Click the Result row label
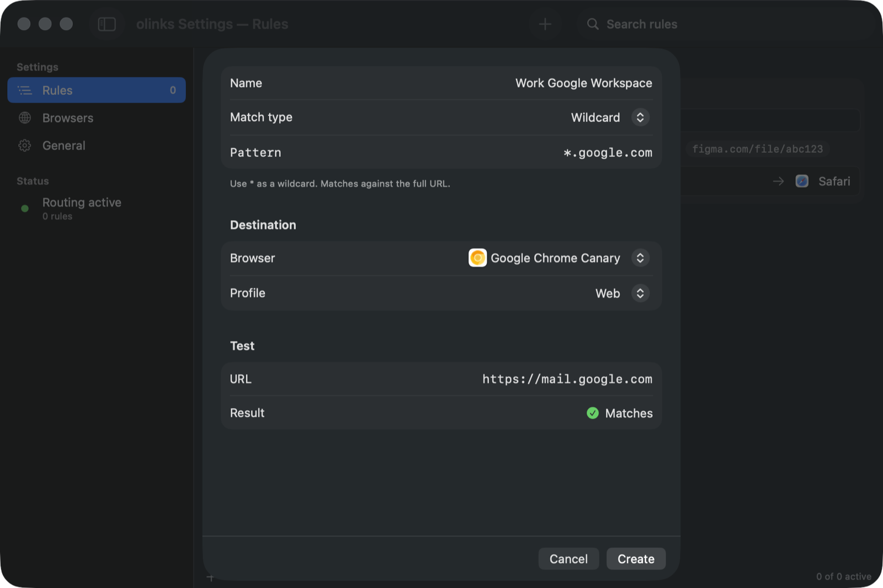This screenshot has height=588, width=883. 247,413
